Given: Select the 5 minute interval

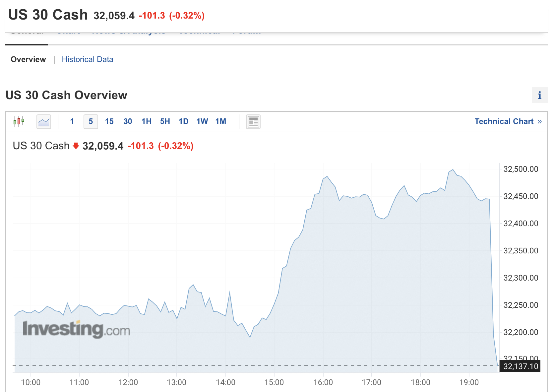Looking at the screenshot, I should [x=91, y=121].
